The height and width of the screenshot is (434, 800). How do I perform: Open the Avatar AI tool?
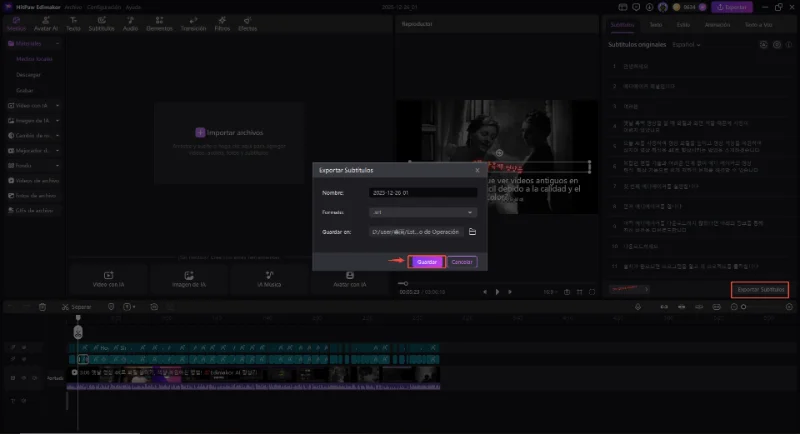click(x=45, y=24)
